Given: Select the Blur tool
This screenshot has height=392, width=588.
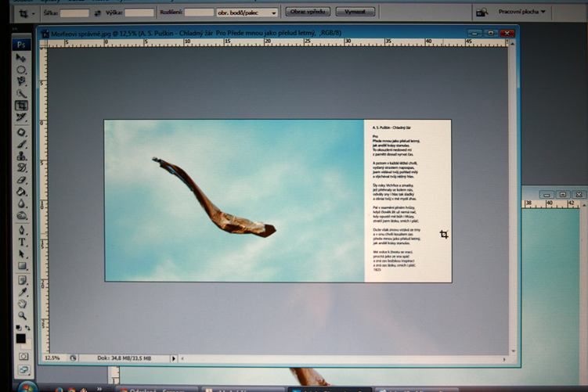Looking at the screenshot, I should (x=21, y=204).
